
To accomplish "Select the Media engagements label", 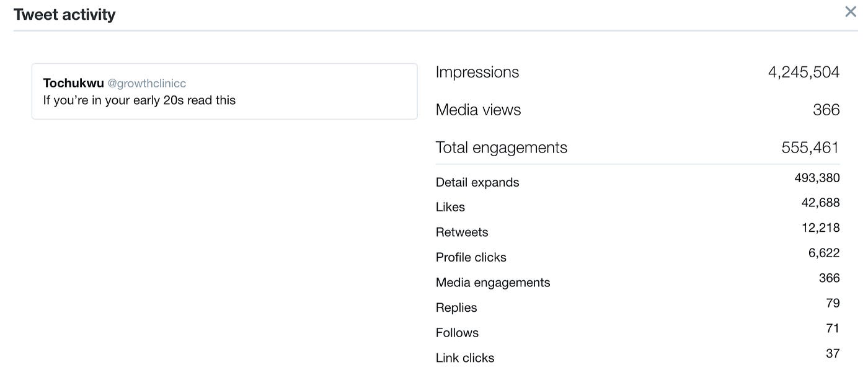I will coord(492,283).
